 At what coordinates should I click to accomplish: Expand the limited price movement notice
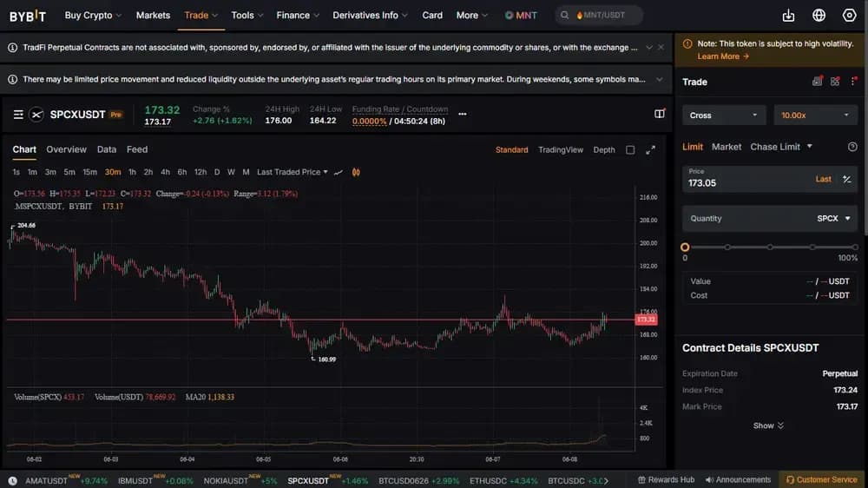point(660,80)
